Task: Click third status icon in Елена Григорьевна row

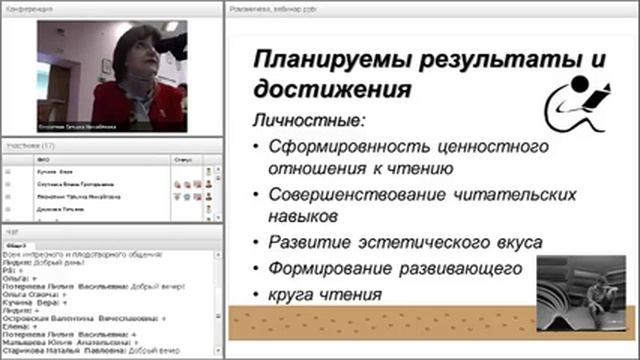Action: (x=197, y=184)
